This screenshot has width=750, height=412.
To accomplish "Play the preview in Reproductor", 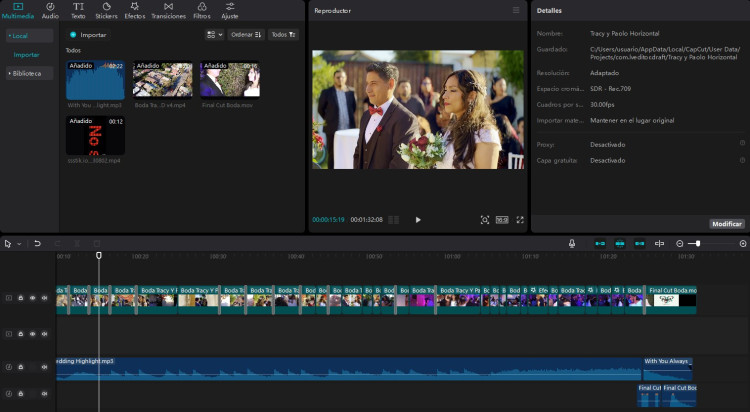I will pos(418,220).
